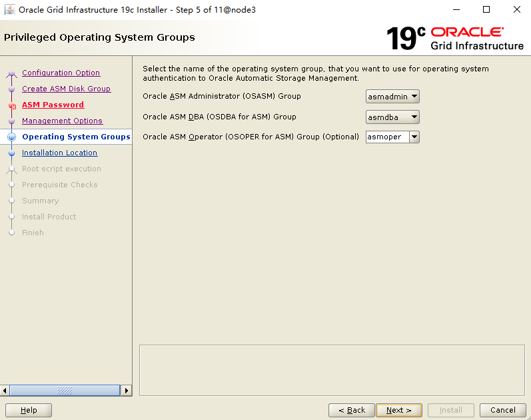This screenshot has width=531, height=420.
Task: Open the OSASM group asmadmin dropdown
Action: point(392,97)
